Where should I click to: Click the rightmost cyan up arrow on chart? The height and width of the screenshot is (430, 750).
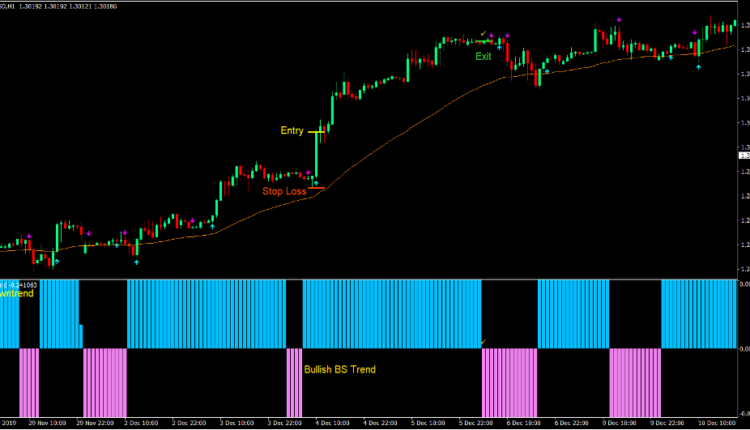[698, 66]
